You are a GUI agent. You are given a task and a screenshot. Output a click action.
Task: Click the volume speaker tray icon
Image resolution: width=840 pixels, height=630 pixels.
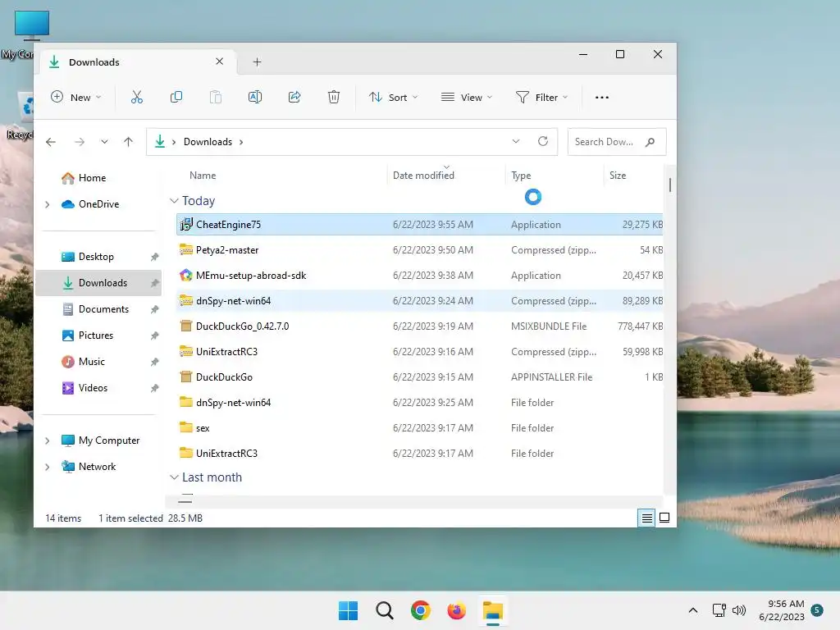(739, 610)
